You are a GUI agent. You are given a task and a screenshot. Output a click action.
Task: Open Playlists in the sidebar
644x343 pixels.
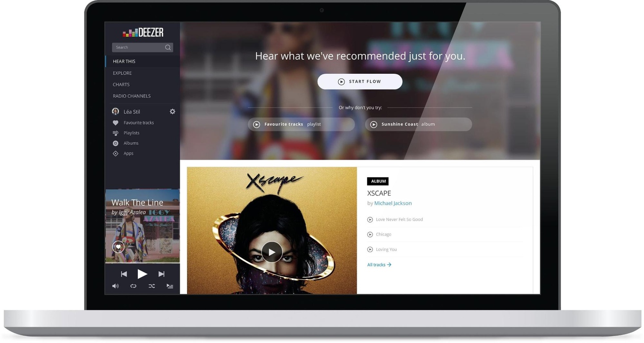[131, 133]
